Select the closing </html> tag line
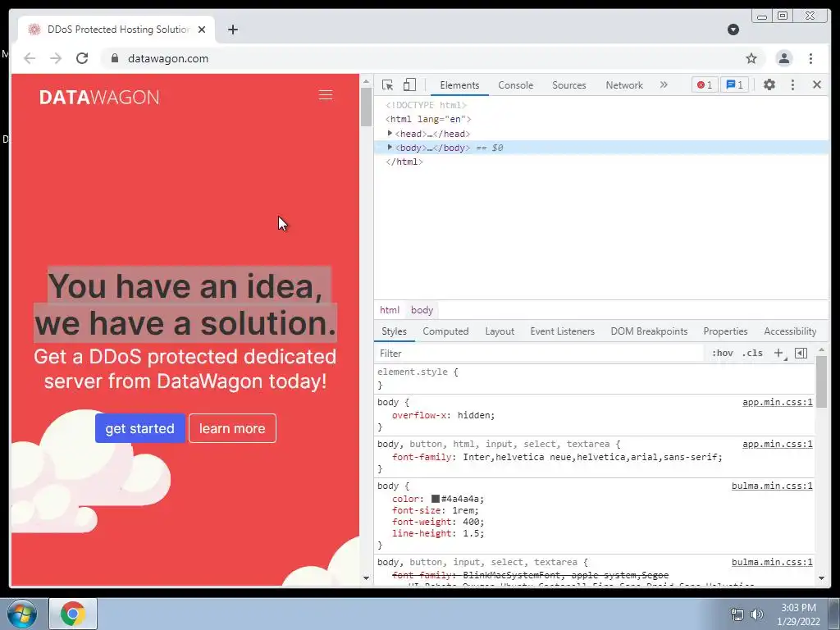840x630 pixels. tap(404, 162)
